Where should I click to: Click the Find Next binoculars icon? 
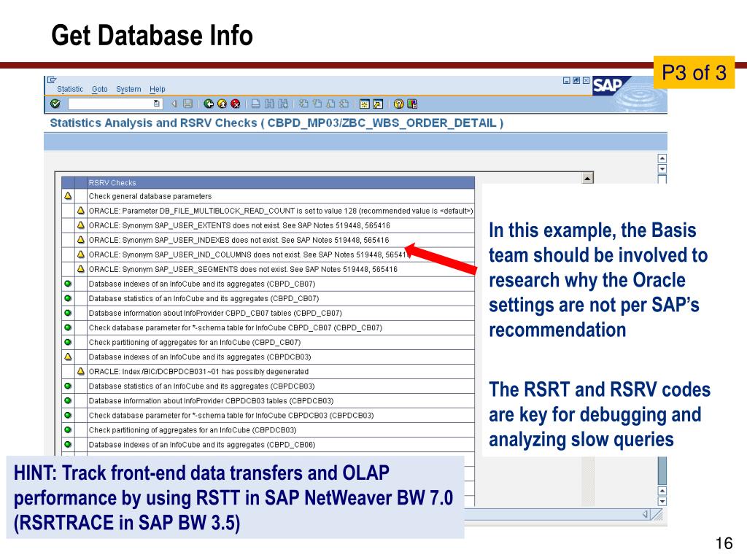point(283,104)
